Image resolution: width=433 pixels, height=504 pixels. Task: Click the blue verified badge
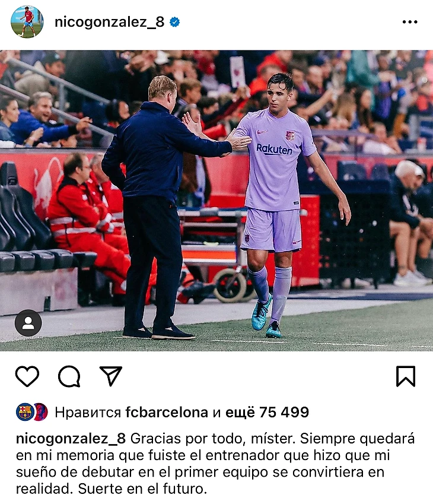click(x=175, y=22)
